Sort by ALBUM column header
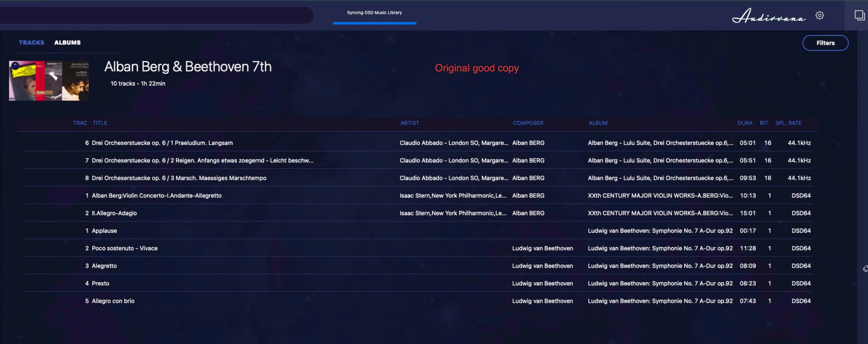 (x=598, y=123)
